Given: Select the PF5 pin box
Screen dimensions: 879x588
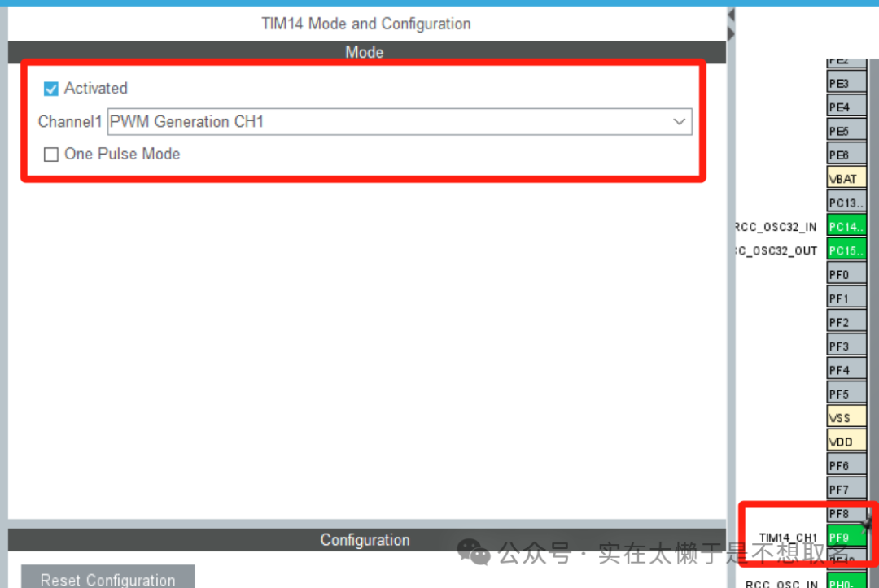Looking at the screenshot, I should 846,394.
